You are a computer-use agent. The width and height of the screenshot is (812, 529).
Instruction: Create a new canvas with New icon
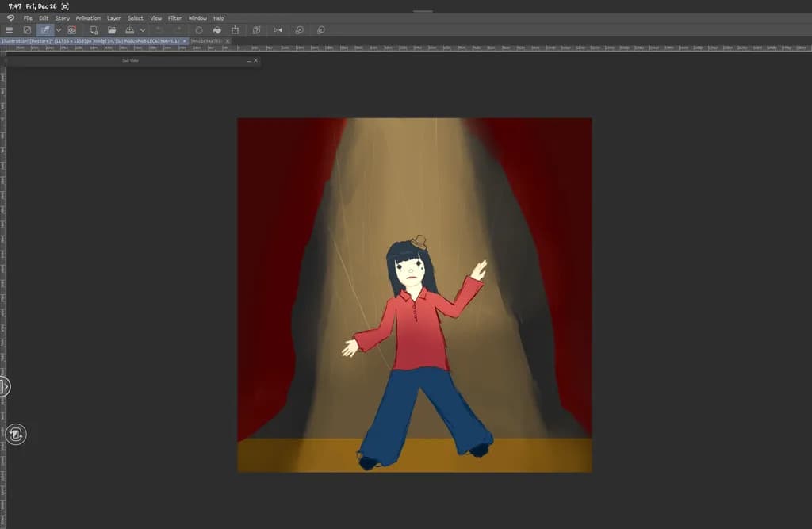(94, 30)
